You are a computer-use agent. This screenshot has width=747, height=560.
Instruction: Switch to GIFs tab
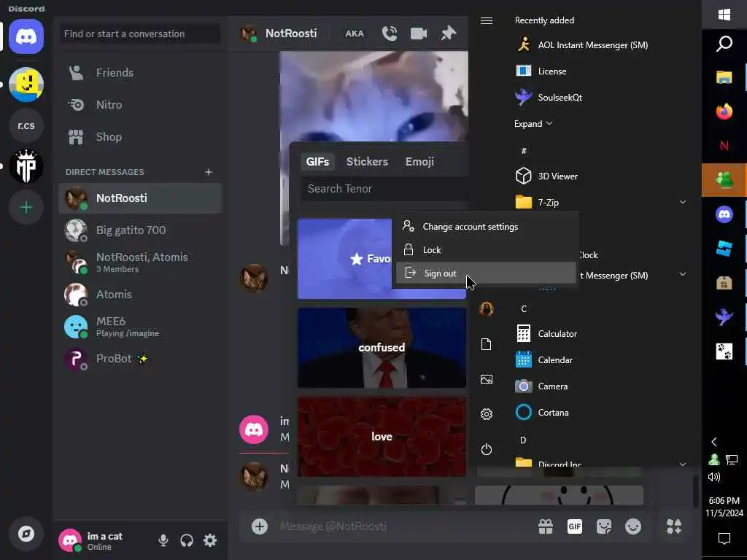(x=317, y=161)
